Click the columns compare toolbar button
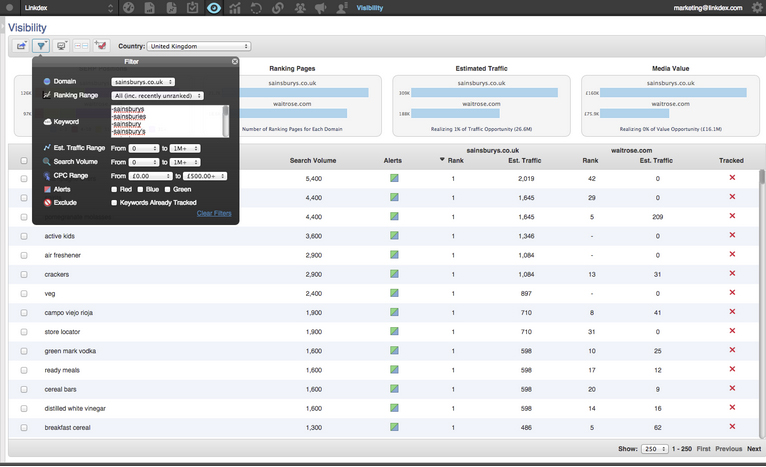Viewport: 766px width, 467px height. (81, 46)
